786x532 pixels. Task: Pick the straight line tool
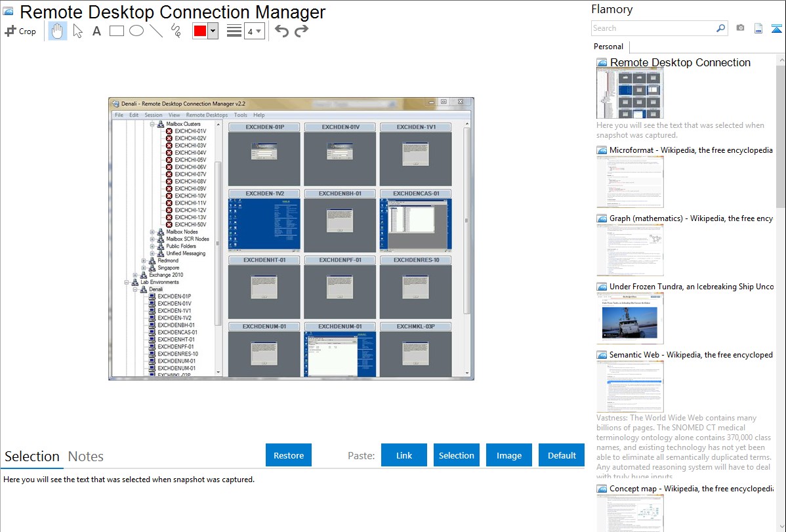(156, 31)
